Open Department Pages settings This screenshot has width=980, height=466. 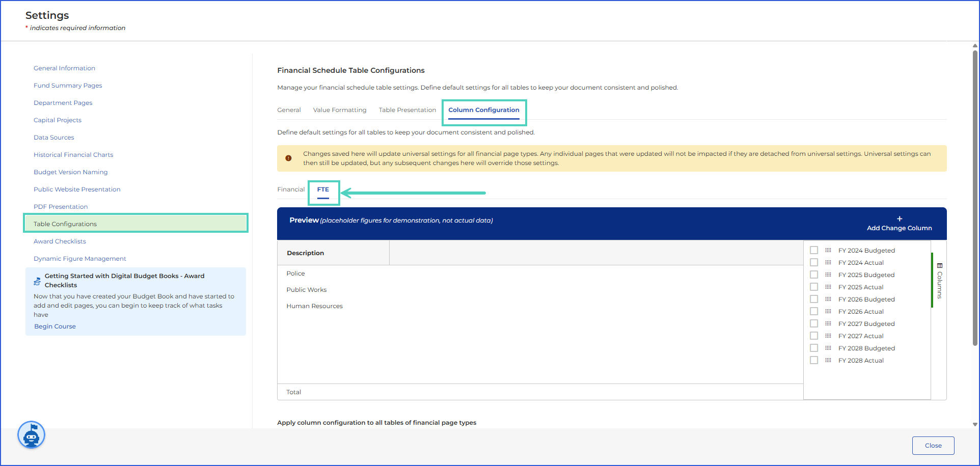pyautogui.click(x=63, y=103)
